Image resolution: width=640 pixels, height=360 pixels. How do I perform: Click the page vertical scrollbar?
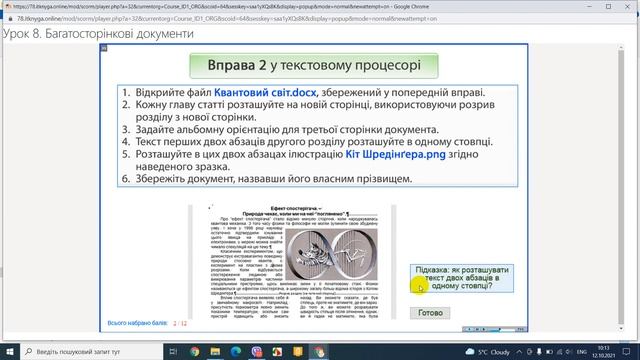pyautogui.click(x=621, y=188)
